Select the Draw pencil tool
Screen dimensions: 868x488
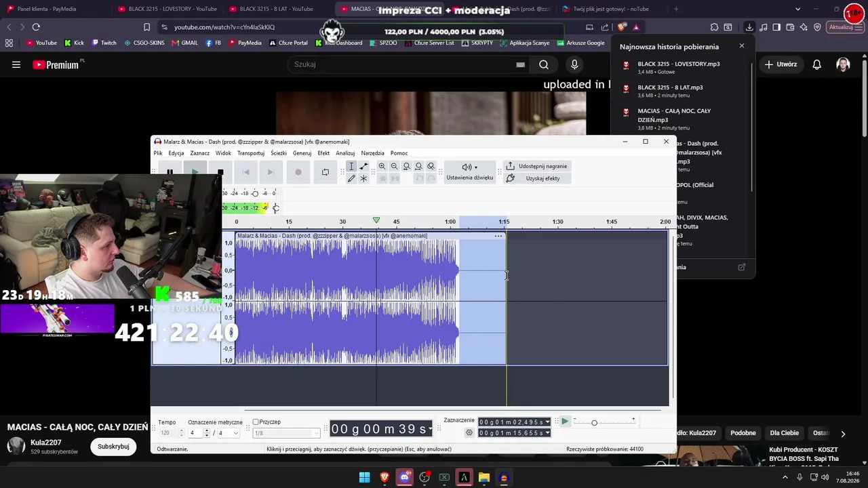pyautogui.click(x=351, y=178)
